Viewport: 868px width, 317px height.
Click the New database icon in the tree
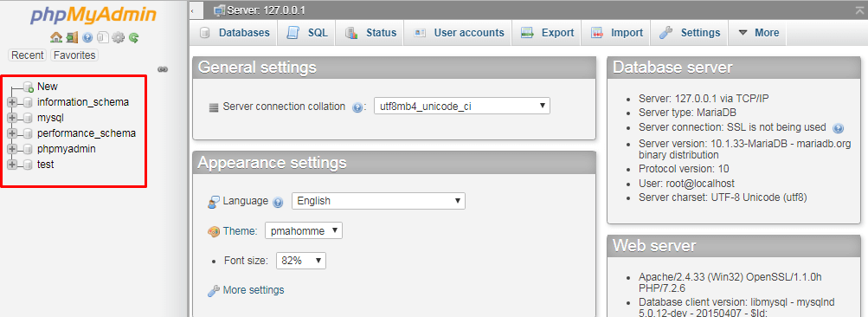pos(29,87)
